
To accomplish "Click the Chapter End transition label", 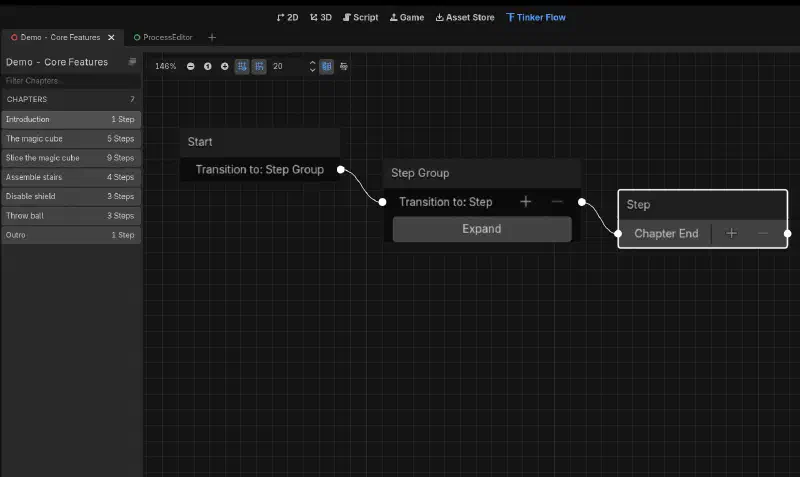I will click(x=666, y=234).
